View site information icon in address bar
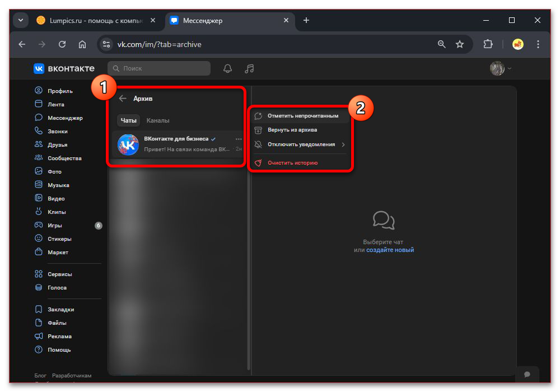The image size is (560, 392). (106, 44)
